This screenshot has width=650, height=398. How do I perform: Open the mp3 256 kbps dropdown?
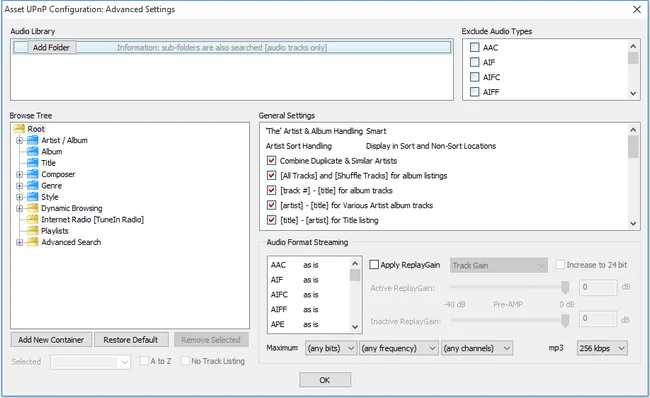pyautogui.click(x=602, y=348)
